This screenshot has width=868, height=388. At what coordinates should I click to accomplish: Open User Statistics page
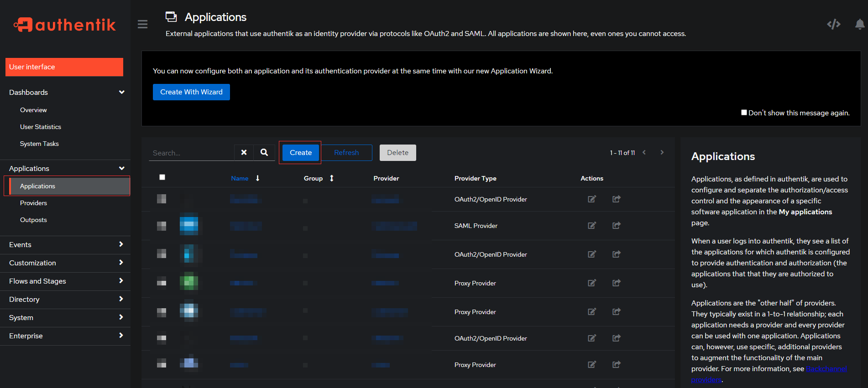(41, 127)
